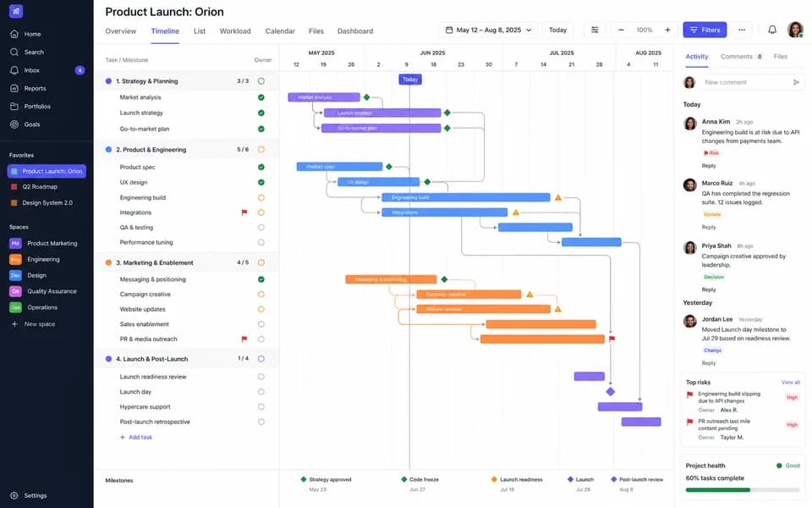Mark Engineering build task status circle

(261, 197)
